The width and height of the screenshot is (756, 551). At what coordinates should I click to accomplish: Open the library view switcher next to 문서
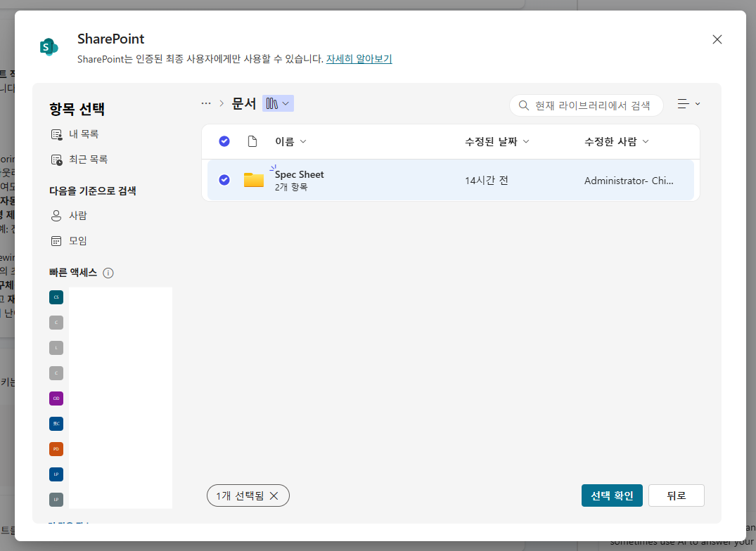[278, 103]
